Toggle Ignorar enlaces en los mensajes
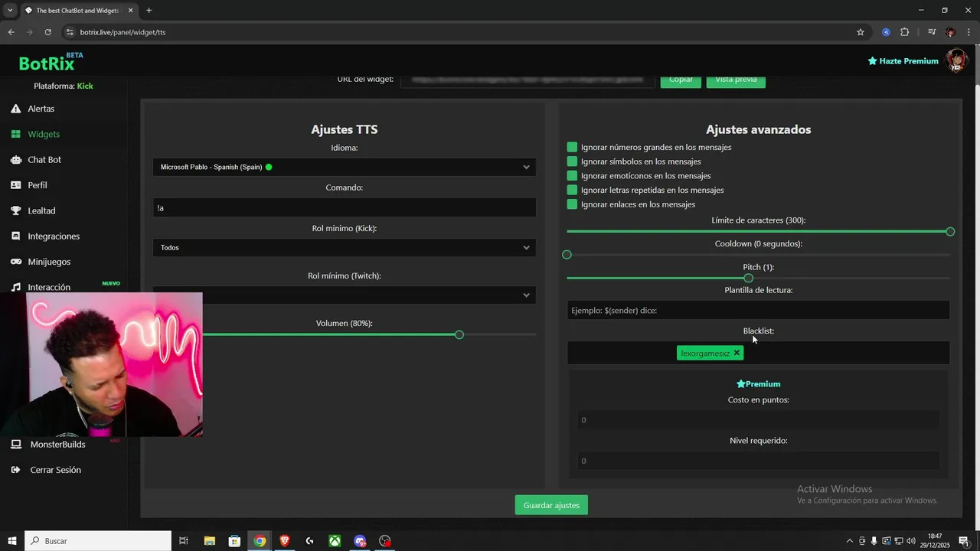980x551 pixels. [x=572, y=204]
